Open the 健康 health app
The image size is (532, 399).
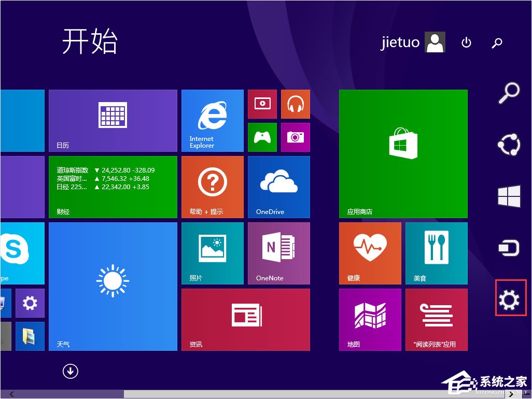point(370,253)
